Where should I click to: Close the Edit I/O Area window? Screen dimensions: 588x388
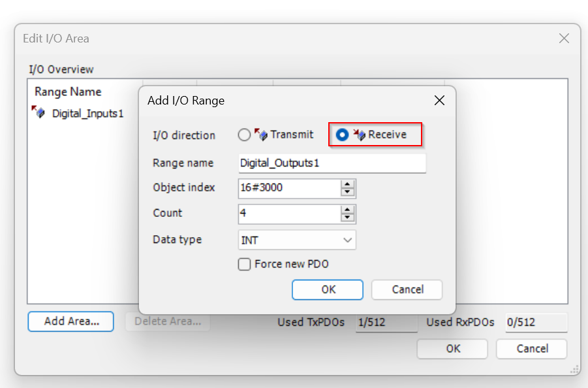564,39
